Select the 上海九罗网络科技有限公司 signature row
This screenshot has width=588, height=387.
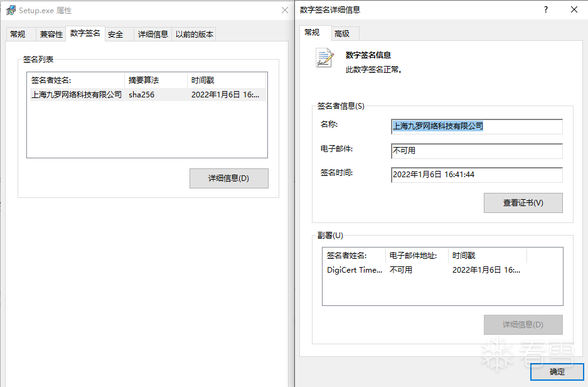[147, 95]
